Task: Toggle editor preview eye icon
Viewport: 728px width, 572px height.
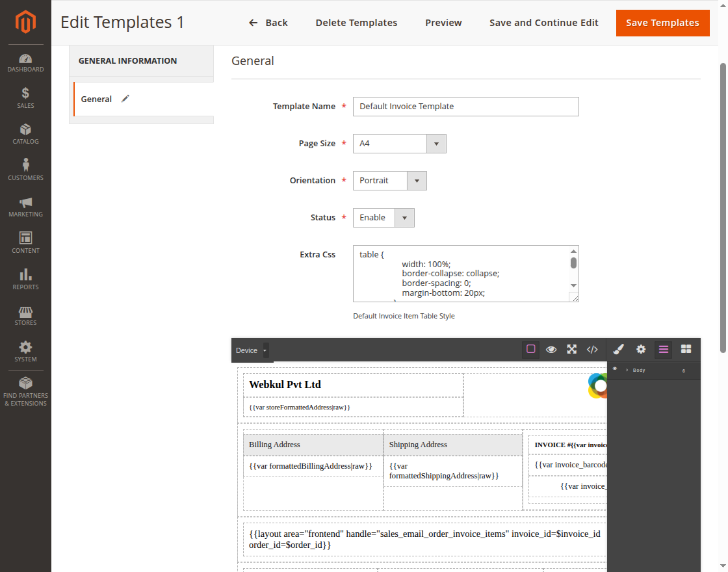Action: coord(551,350)
